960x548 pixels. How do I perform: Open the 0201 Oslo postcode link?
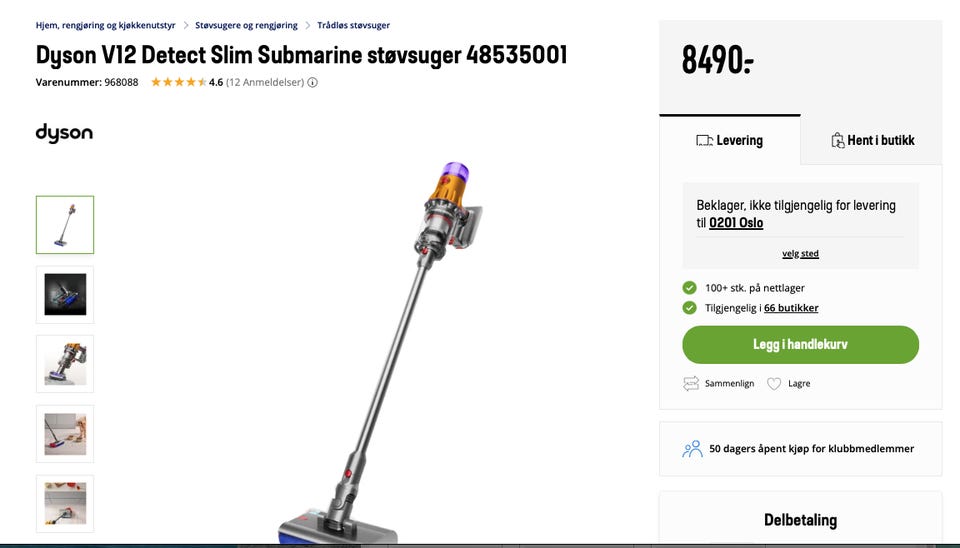click(736, 223)
